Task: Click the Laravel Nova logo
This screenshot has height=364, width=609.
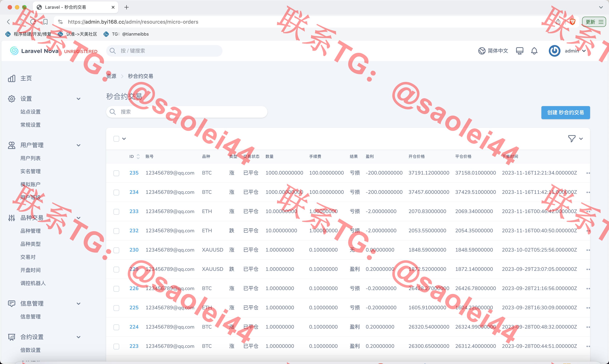Action: (34, 51)
